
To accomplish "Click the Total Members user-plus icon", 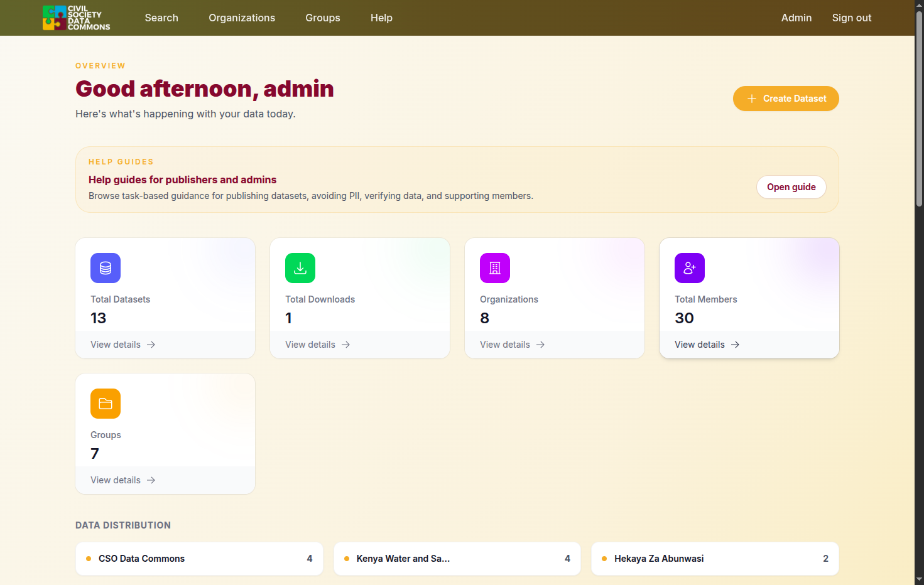I will [690, 268].
